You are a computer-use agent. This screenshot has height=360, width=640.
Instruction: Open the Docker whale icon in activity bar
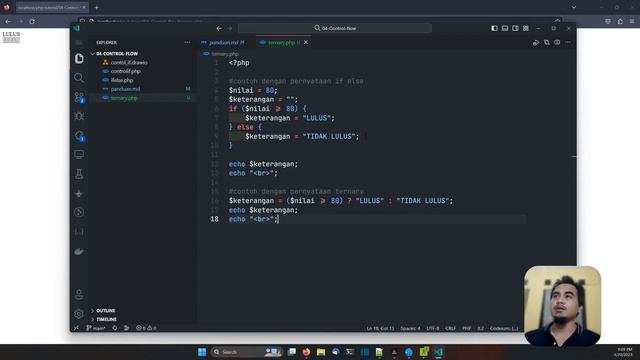(79, 251)
